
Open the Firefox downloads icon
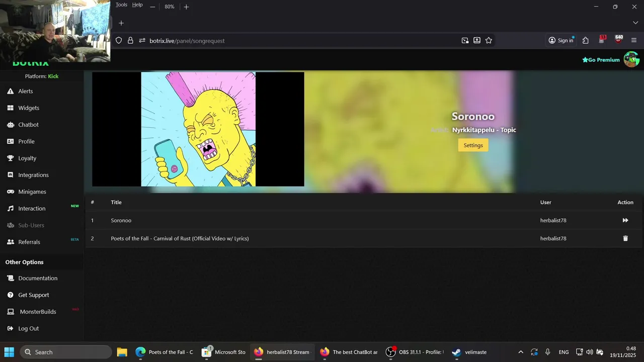[477, 40]
